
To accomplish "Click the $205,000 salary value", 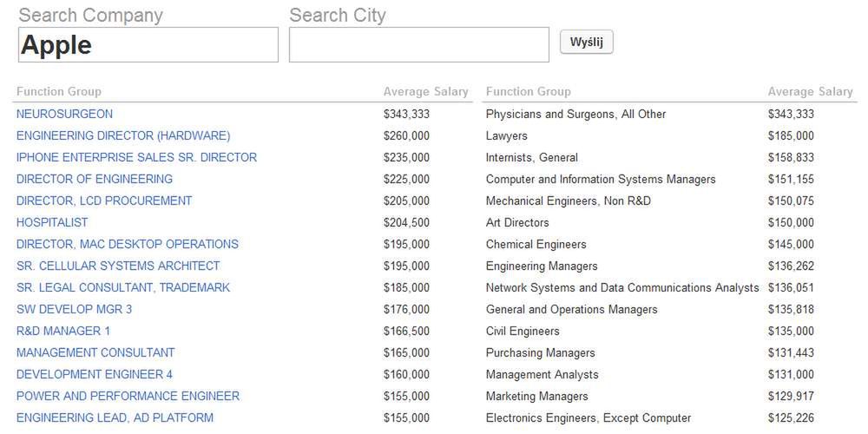I will (406, 201).
